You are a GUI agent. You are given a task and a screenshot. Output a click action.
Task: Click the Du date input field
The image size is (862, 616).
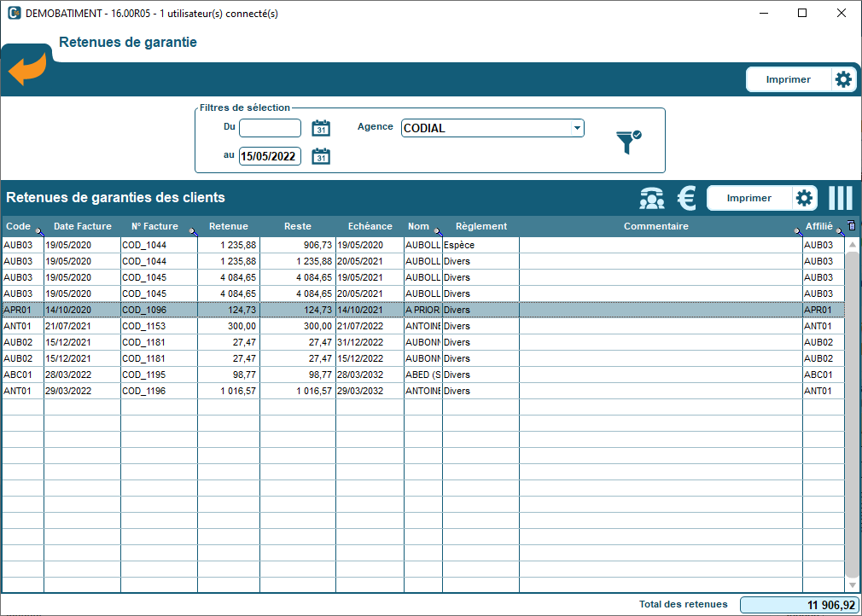pos(270,128)
